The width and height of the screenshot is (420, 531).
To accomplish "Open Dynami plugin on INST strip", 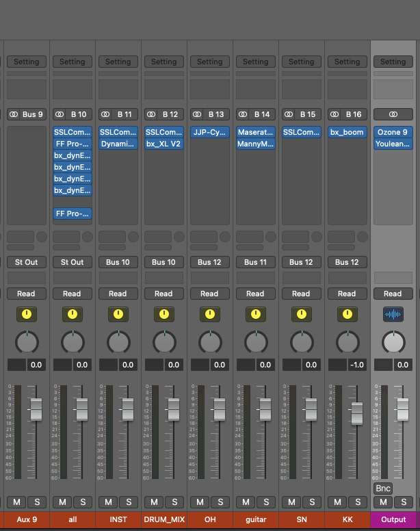I will pos(118,144).
